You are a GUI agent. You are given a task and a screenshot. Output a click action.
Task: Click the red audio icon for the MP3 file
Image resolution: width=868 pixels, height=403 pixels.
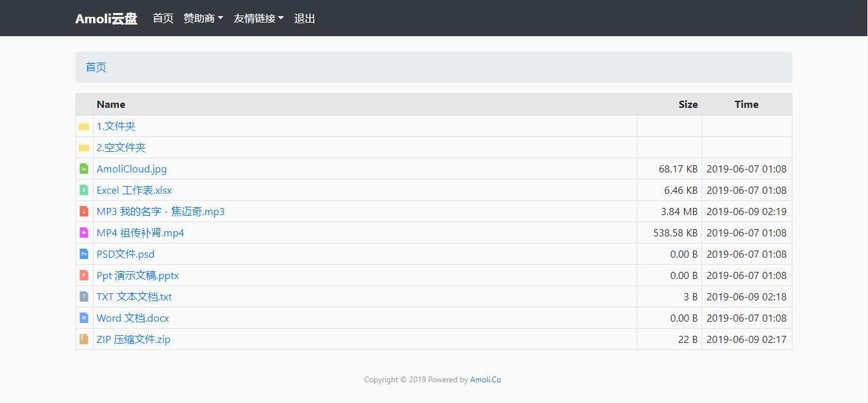coord(84,211)
